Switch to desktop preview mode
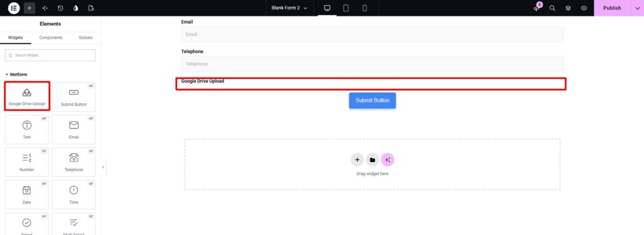The height and width of the screenshot is (235, 644). point(327,8)
